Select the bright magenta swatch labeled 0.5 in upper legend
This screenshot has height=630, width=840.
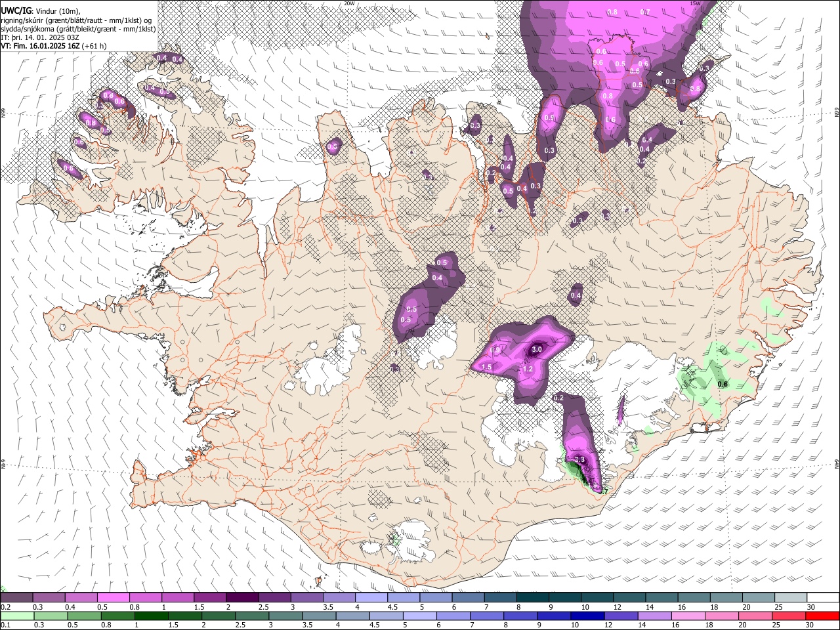point(113,598)
